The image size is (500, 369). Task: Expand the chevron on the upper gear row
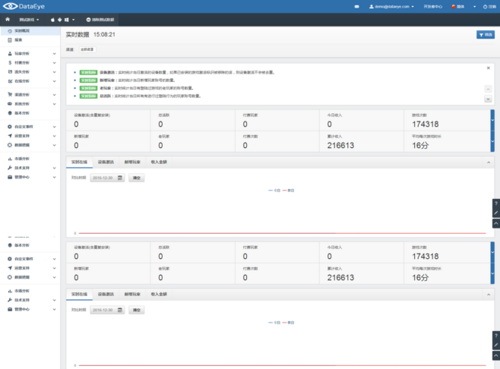tap(54, 127)
